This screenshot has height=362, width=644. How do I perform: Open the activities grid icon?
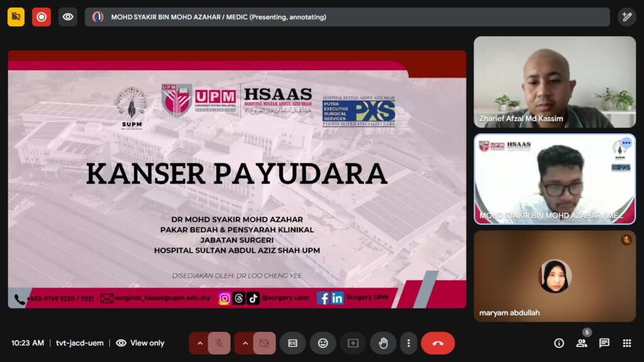pos(626,343)
